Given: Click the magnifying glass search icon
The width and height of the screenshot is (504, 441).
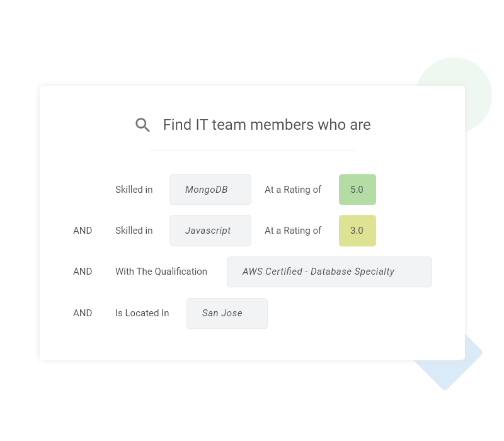Looking at the screenshot, I should [x=142, y=125].
